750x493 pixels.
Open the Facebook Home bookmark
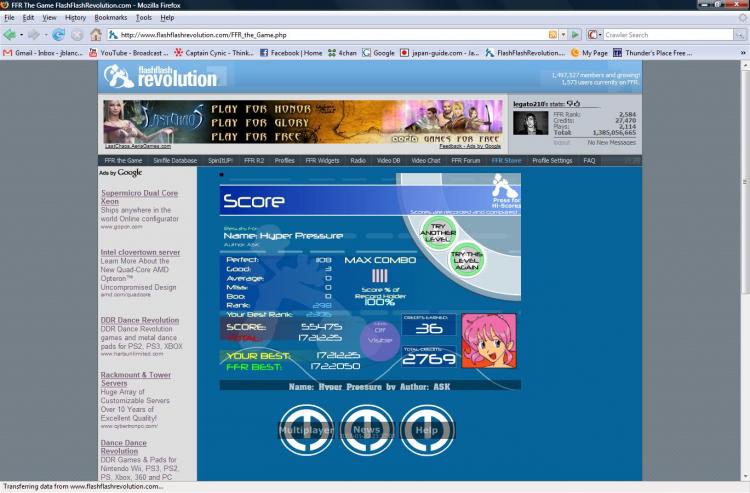(x=291, y=53)
